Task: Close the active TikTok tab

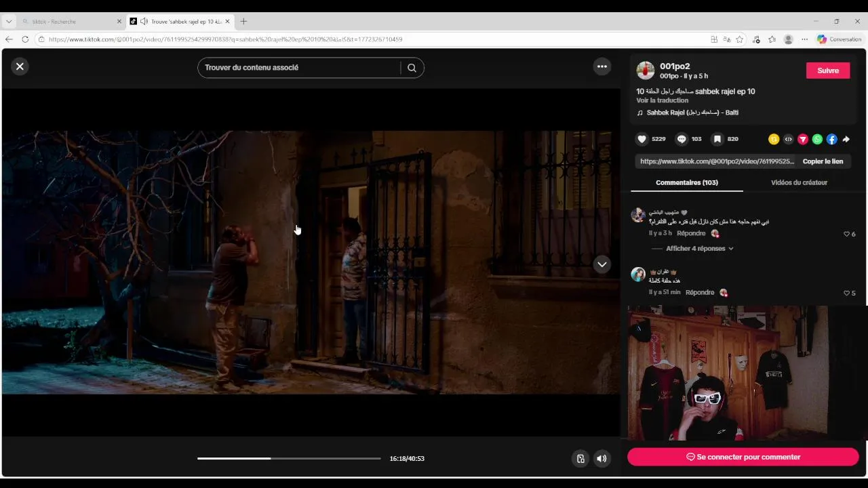Action: click(x=227, y=22)
